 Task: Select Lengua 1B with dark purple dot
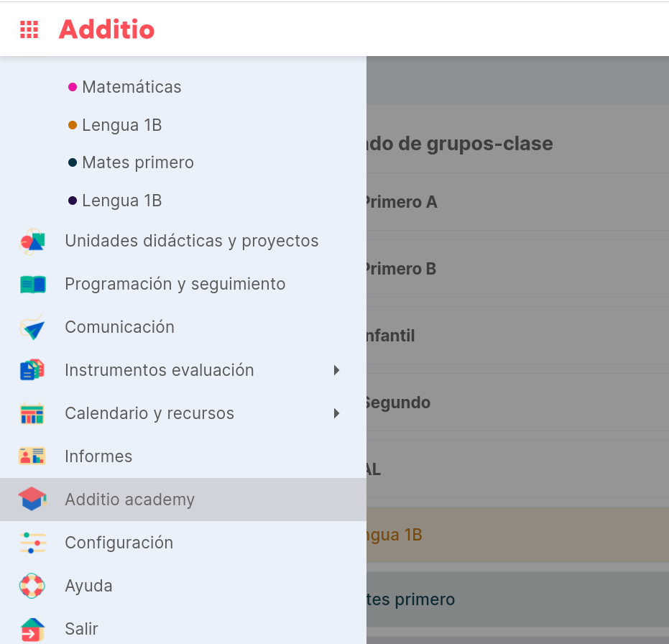(115, 201)
